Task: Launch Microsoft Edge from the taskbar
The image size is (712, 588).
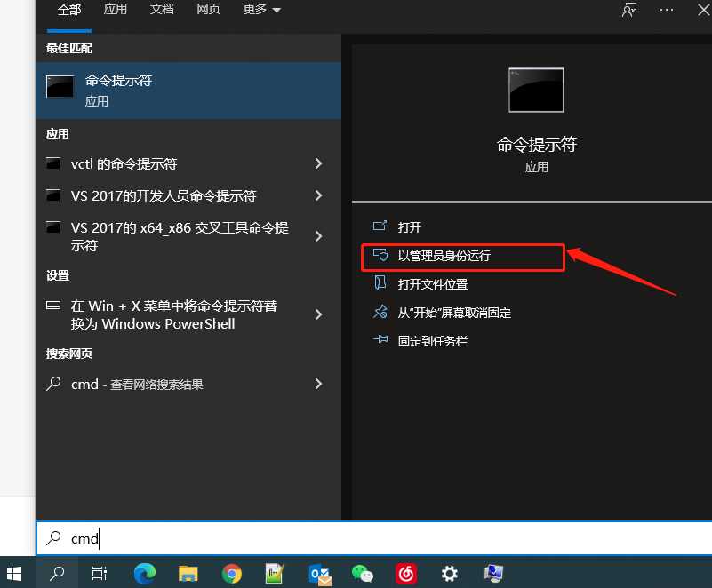Action: pyautogui.click(x=143, y=574)
